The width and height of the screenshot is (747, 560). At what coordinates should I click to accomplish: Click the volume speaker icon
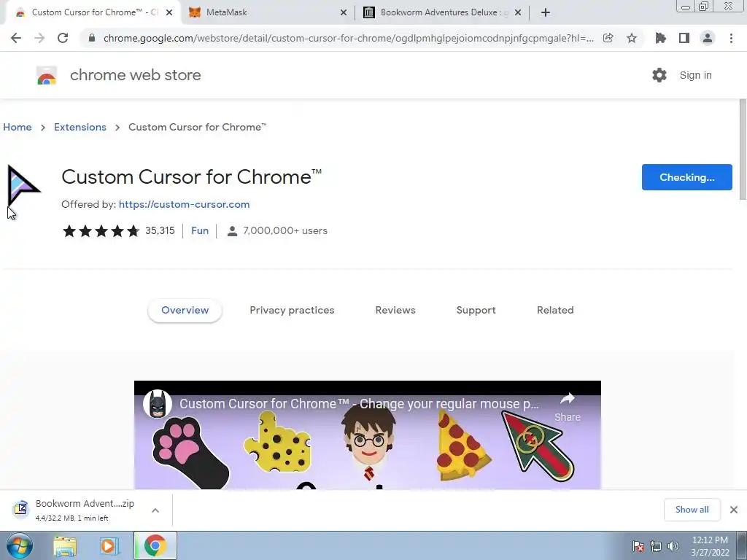tap(673, 546)
